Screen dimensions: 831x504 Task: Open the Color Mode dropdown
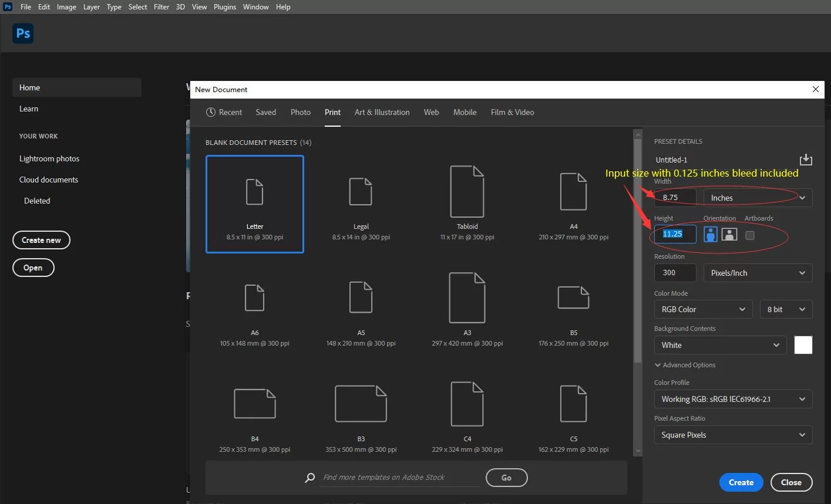[702, 309]
